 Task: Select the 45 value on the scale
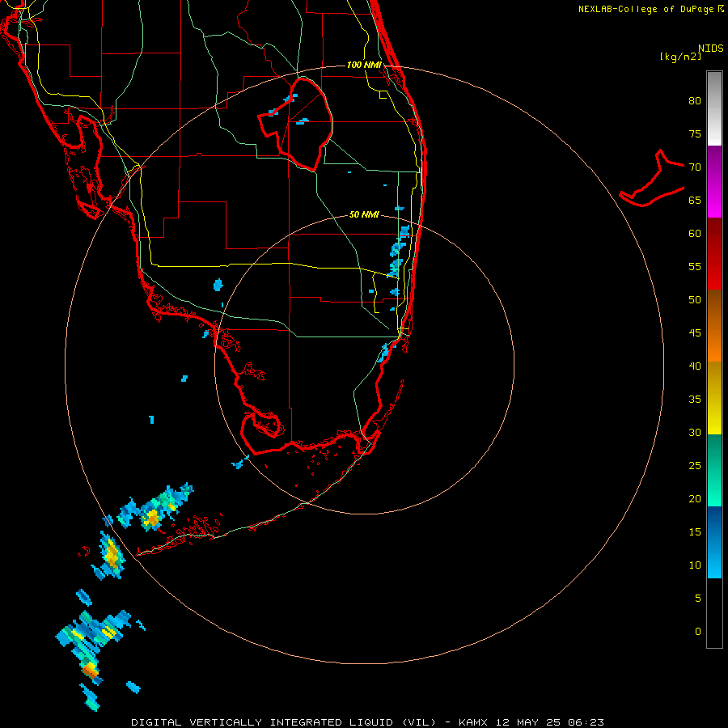pos(695,333)
